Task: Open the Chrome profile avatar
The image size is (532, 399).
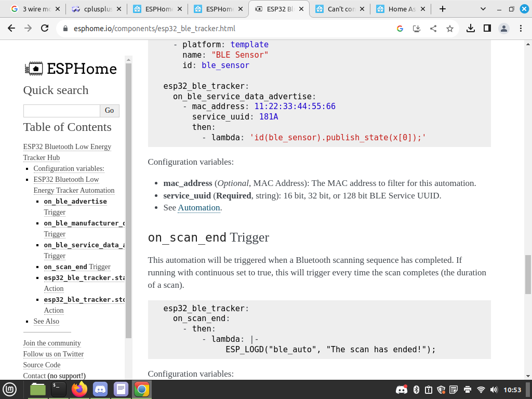Action: (504, 29)
